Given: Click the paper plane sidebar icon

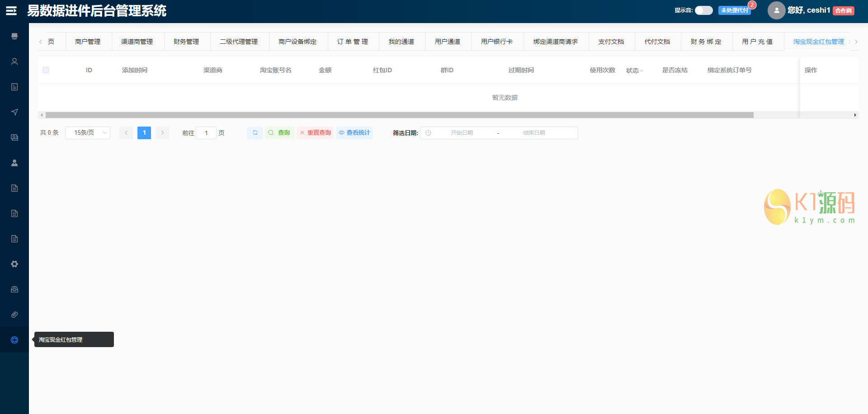Looking at the screenshot, I should pos(14,112).
